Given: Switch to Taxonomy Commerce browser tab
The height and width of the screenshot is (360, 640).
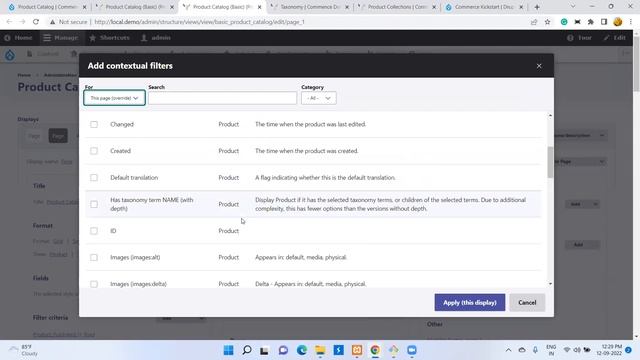Looking at the screenshot, I should [310, 7].
